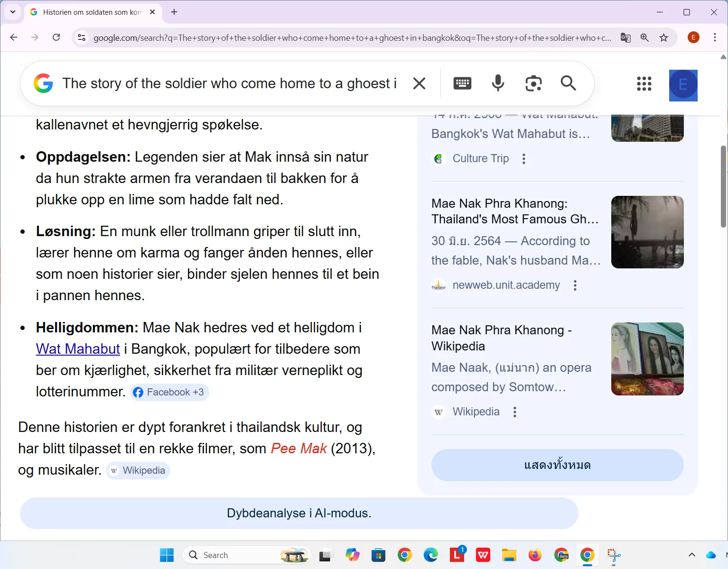The height and width of the screenshot is (569, 728).
Task: Open options menu for the Culture Trip result
Action: pos(523,158)
